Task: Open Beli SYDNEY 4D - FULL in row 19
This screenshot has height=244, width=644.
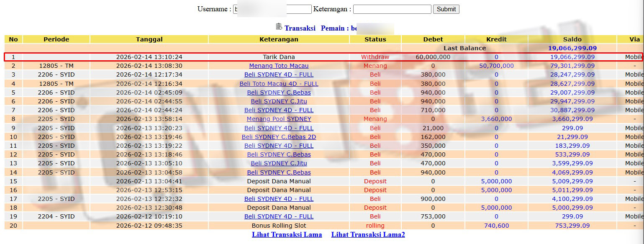Action: point(279,216)
